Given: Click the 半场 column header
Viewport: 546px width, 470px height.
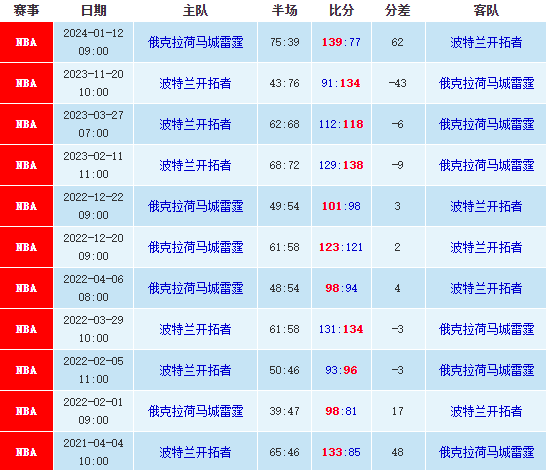Looking at the screenshot, I should point(284,10).
